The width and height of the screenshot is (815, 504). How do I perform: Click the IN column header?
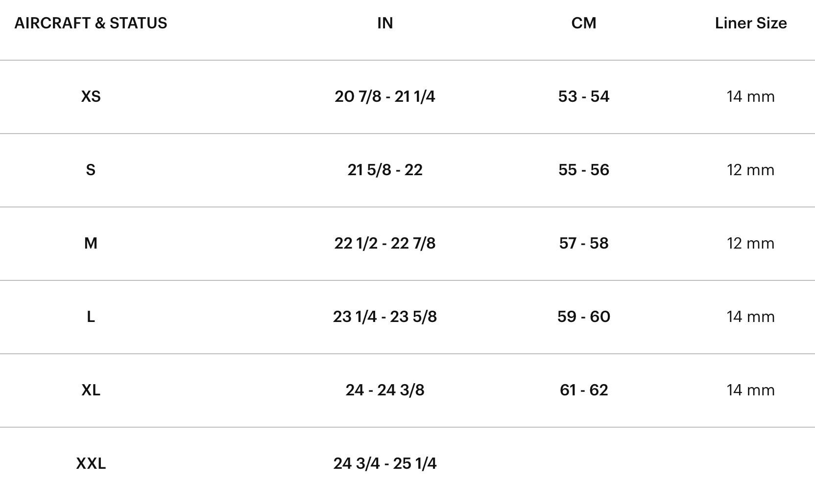click(x=385, y=23)
